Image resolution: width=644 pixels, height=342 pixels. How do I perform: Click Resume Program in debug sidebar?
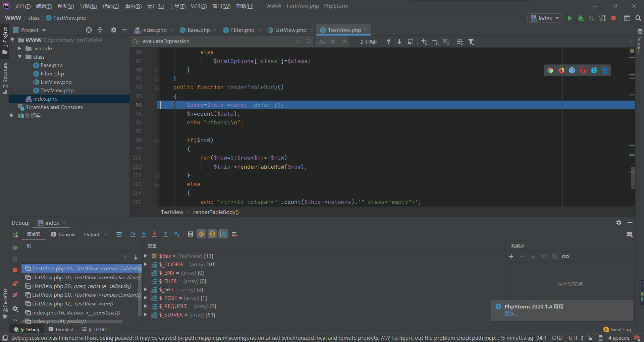[x=15, y=248]
